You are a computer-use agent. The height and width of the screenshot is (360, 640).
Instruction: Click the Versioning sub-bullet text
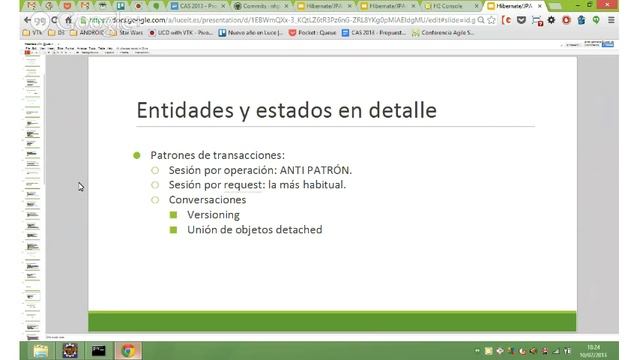(213, 215)
